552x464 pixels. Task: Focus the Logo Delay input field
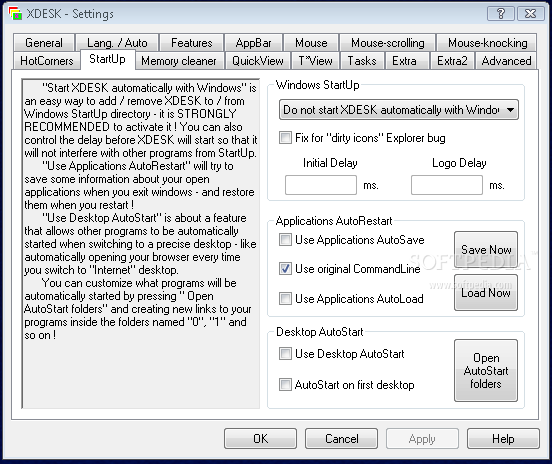click(447, 185)
